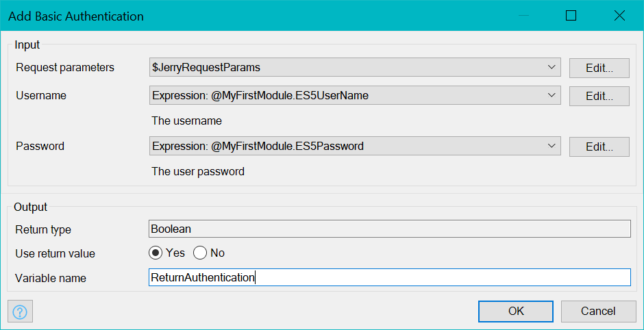Click Edit next to Request parameters
The image size is (644, 330).
click(599, 68)
